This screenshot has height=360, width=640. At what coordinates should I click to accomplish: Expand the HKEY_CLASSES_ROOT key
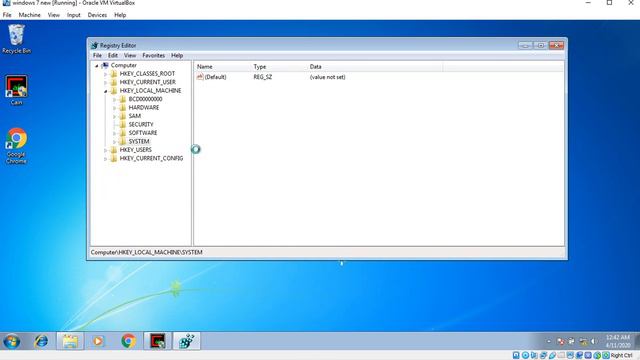point(105,74)
